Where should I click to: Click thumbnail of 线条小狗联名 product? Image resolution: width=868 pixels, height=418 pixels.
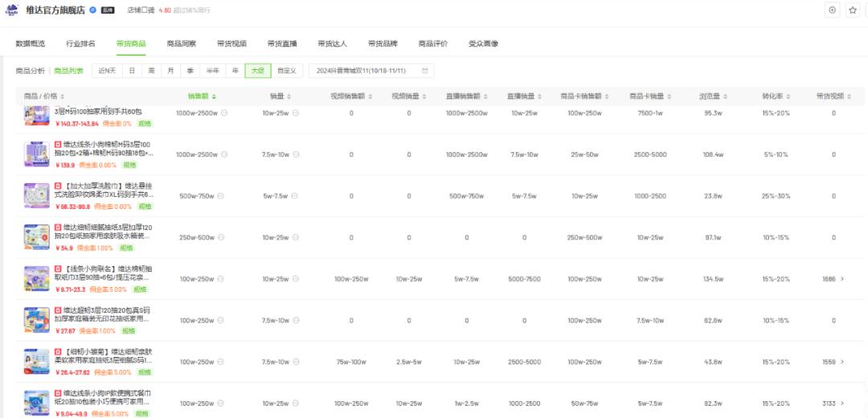pos(37,278)
